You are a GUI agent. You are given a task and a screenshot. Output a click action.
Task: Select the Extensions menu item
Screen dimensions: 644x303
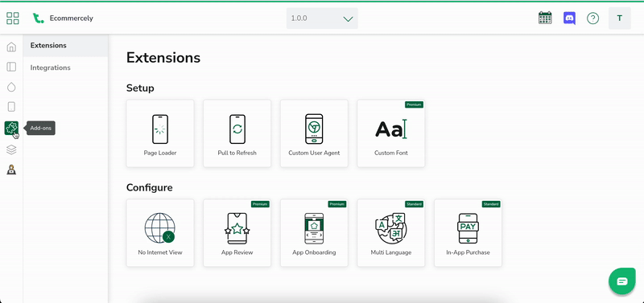(x=66, y=46)
